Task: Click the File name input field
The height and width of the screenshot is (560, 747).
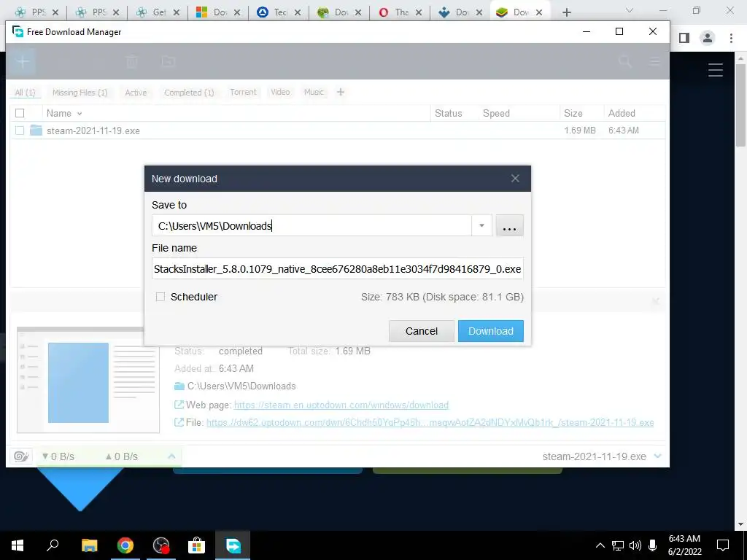Action: point(337,269)
